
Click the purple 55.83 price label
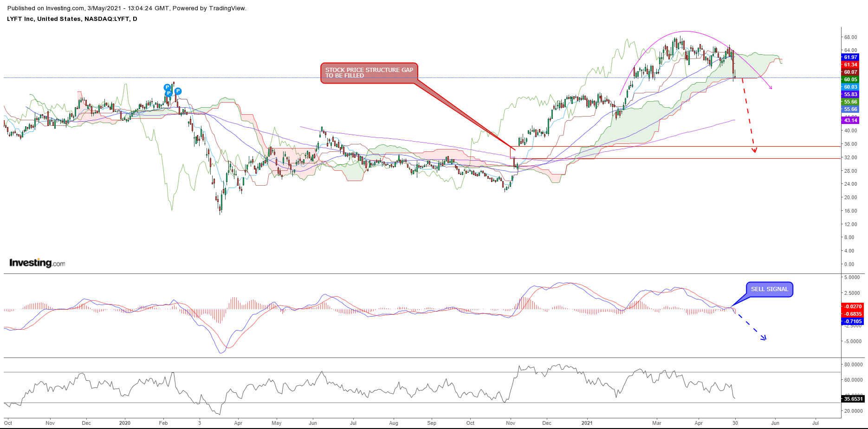tap(850, 95)
